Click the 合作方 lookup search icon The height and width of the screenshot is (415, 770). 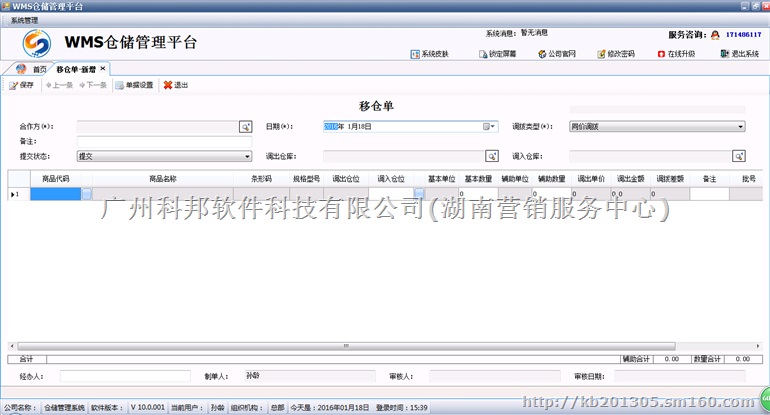click(246, 127)
